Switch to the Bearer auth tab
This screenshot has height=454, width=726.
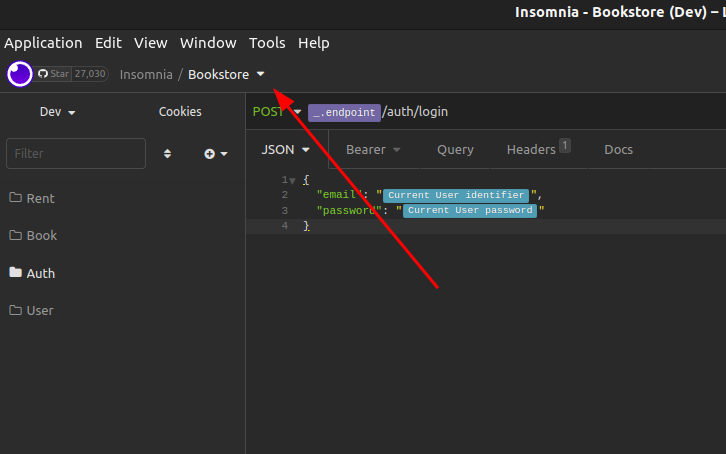point(373,149)
